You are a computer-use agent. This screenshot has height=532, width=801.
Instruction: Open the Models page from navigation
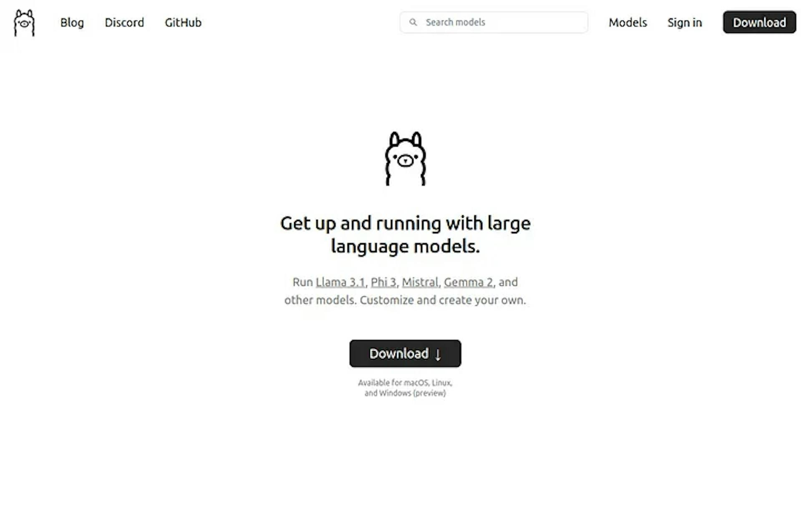pos(627,22)
